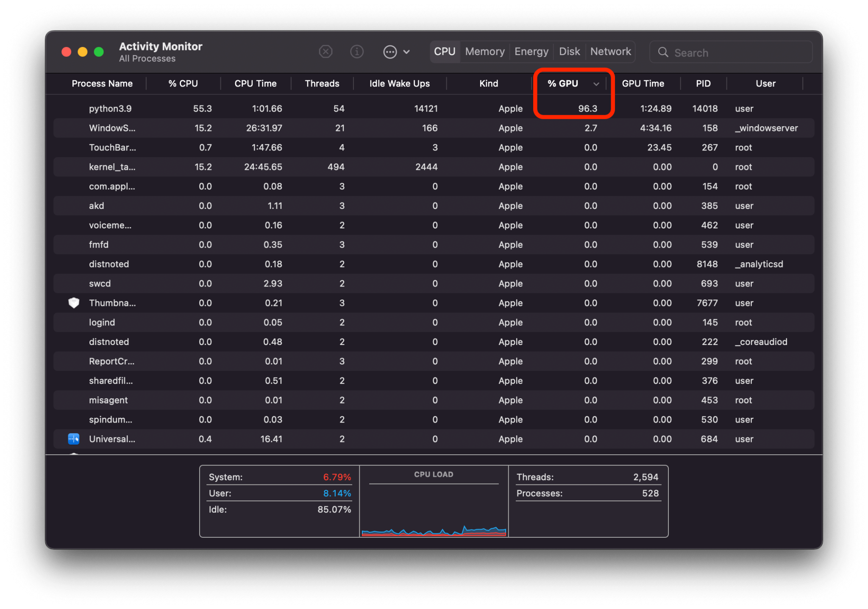Open the inspect process info icon
The width and height of the screenshot is (868, 609).
(357, 51)
